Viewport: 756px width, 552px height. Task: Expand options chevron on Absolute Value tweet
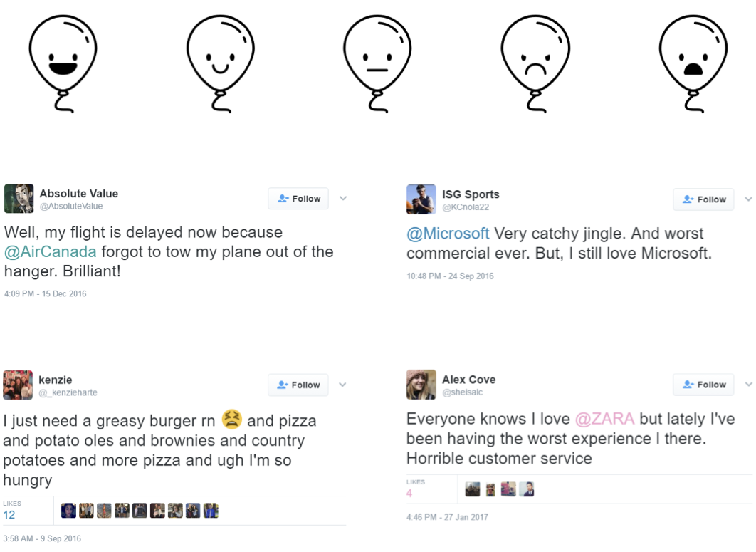click(x=343, y=199)
